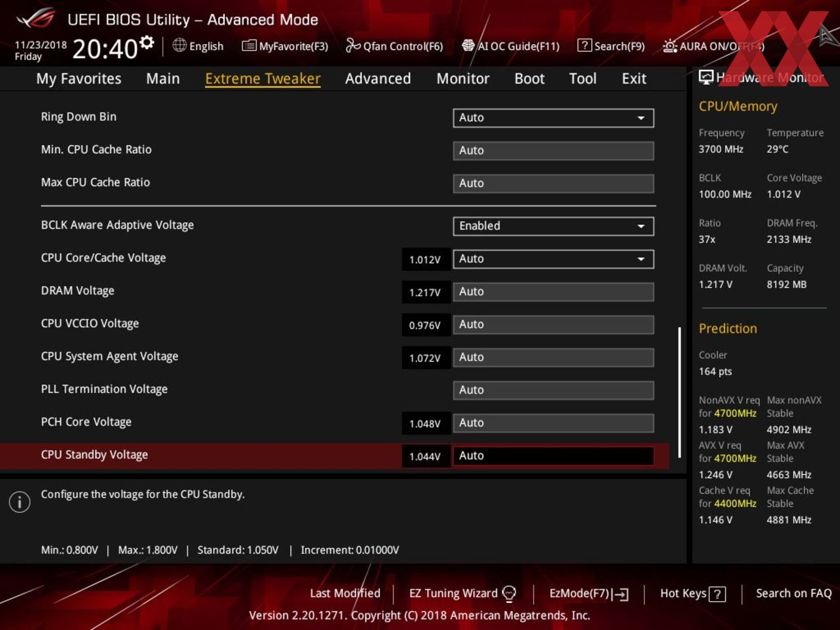Click Last Modified button
The image size is (840, 630).
point(345,593)
